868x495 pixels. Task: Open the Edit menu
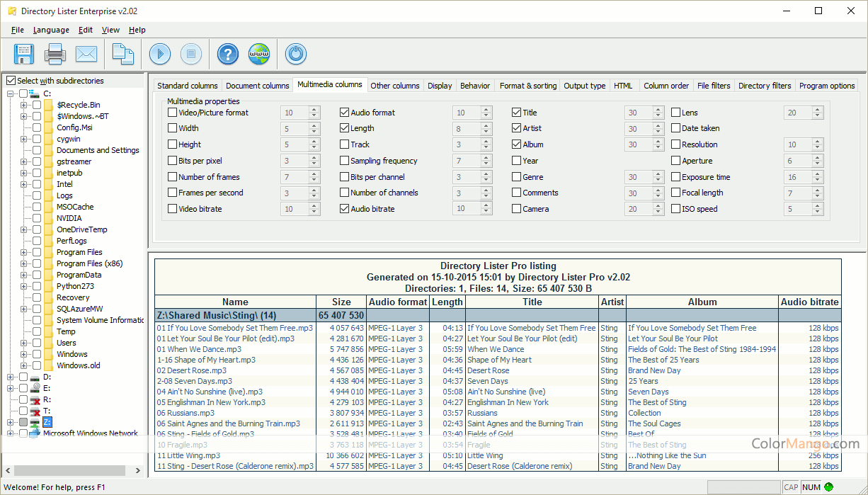(86, 30)
